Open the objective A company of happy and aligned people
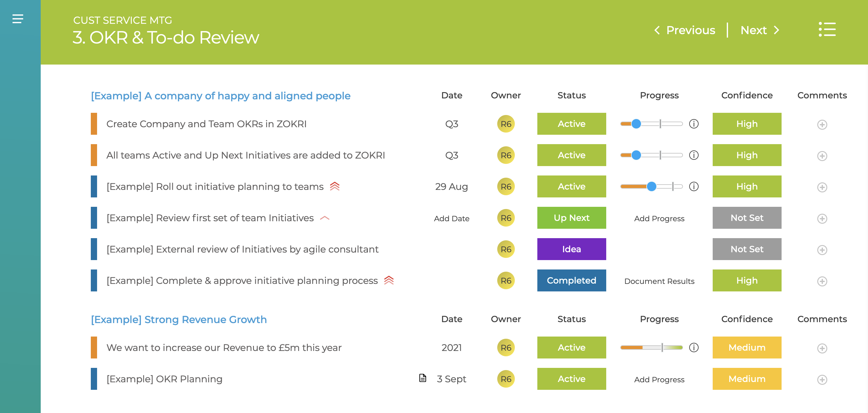 220,96
